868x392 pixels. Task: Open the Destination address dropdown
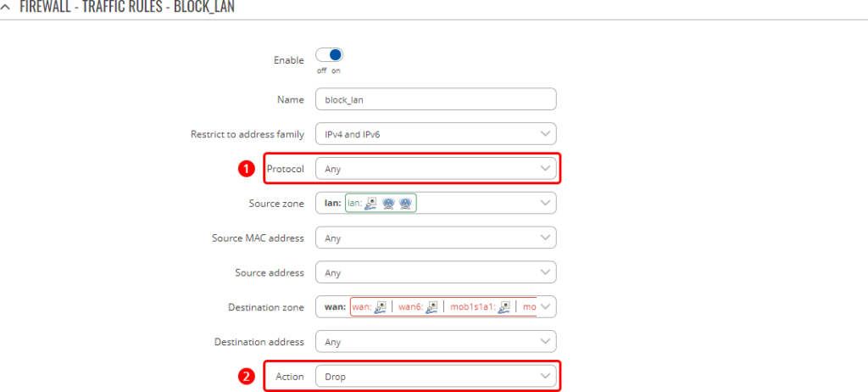click(436, 342)
